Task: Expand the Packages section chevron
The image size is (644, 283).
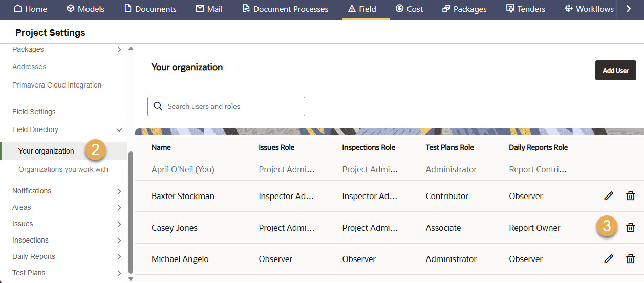Action: point(119,50)
